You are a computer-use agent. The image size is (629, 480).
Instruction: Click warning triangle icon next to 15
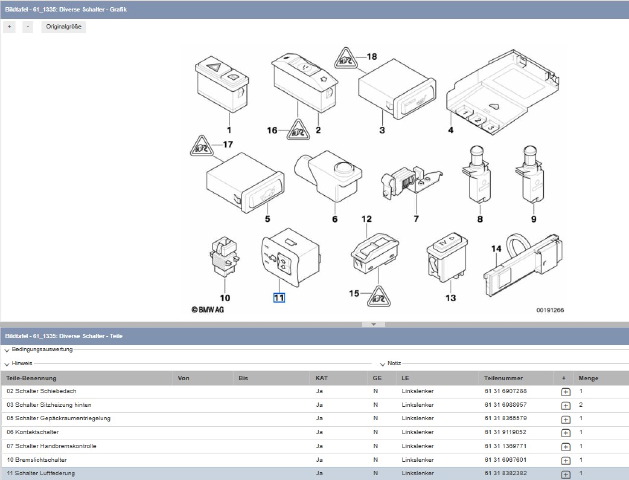pyautogui.click(x=379, y=297)
